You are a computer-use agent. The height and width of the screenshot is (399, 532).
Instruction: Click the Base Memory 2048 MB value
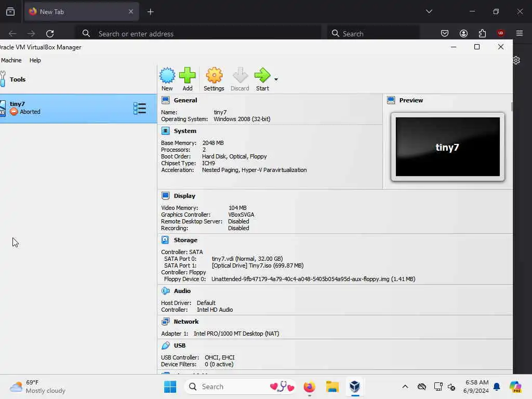(213, 143)
